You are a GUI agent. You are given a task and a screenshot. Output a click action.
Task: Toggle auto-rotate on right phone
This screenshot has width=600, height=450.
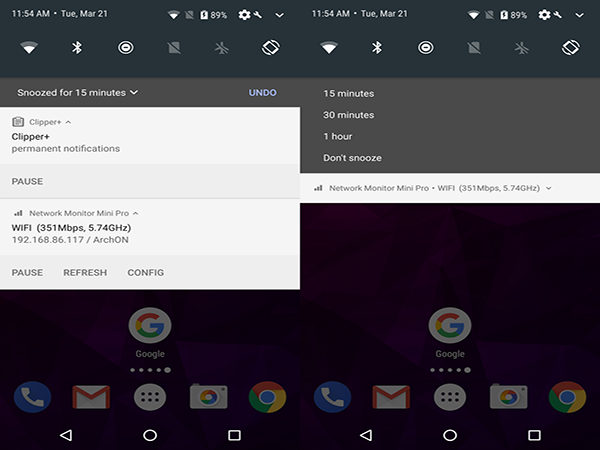(571, 48)
